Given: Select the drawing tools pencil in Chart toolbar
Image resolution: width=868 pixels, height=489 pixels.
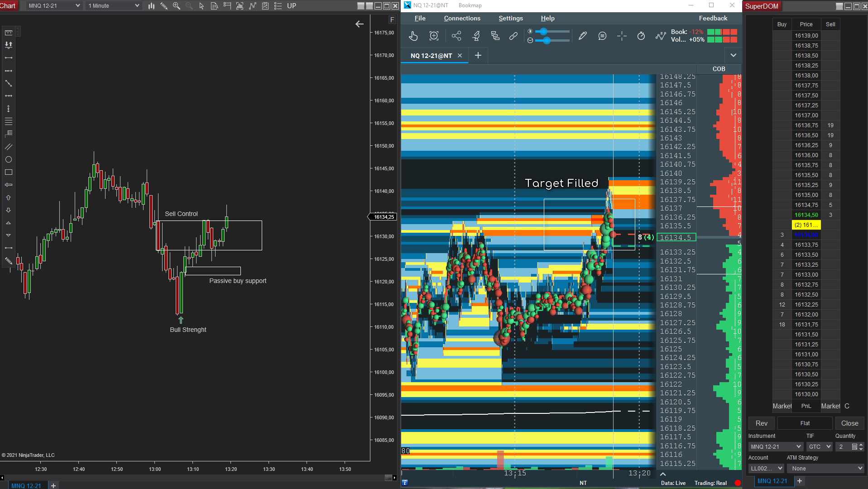Looking at the screenshot, I should coord(164,6).
